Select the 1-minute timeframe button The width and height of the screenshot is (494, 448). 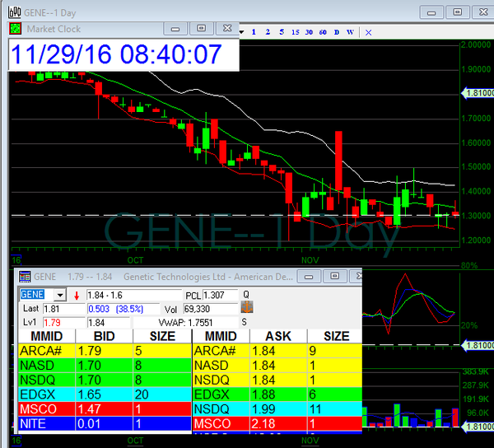[254, 32]
